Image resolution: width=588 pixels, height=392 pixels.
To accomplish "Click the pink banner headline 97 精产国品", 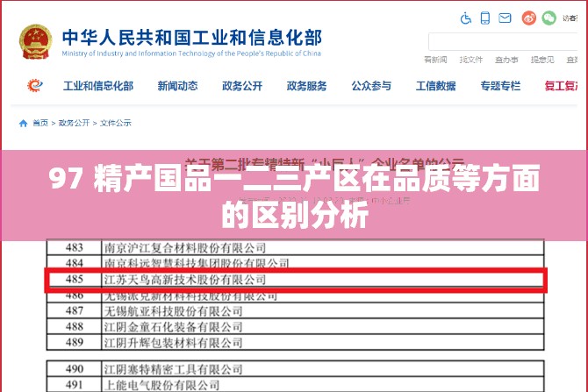I will pyautogui.click(x=294, y=196).
